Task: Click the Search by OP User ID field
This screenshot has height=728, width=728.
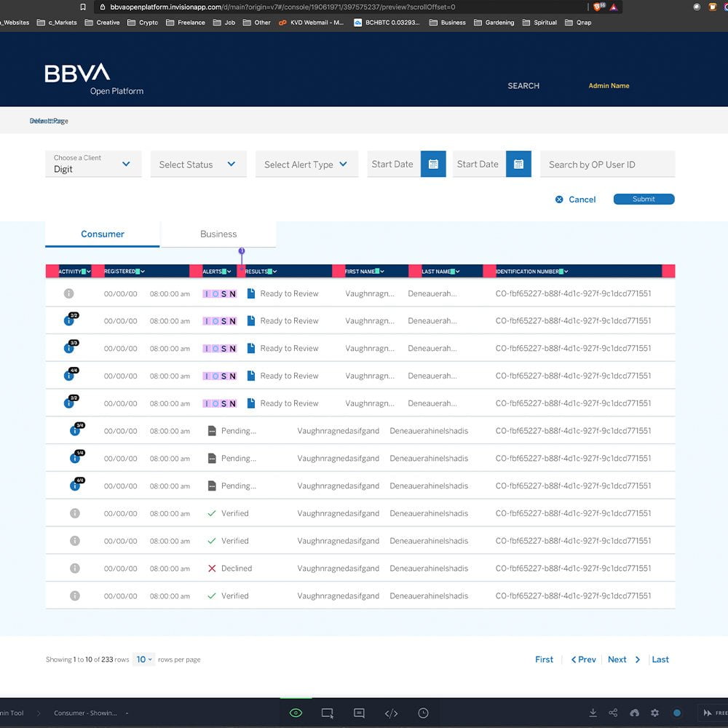Action: 607,165
